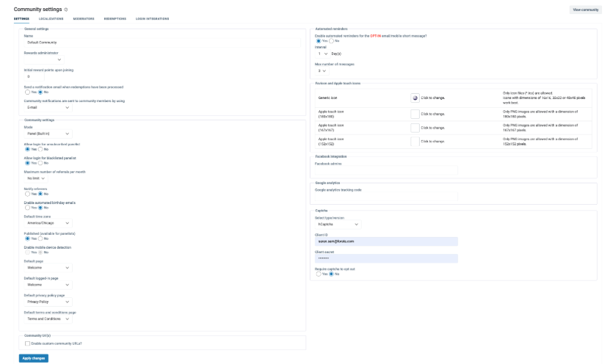Viewport: 610px width, 364px height.
Task: Select No for Published (available for panelists)
Action: coord(40,239)
